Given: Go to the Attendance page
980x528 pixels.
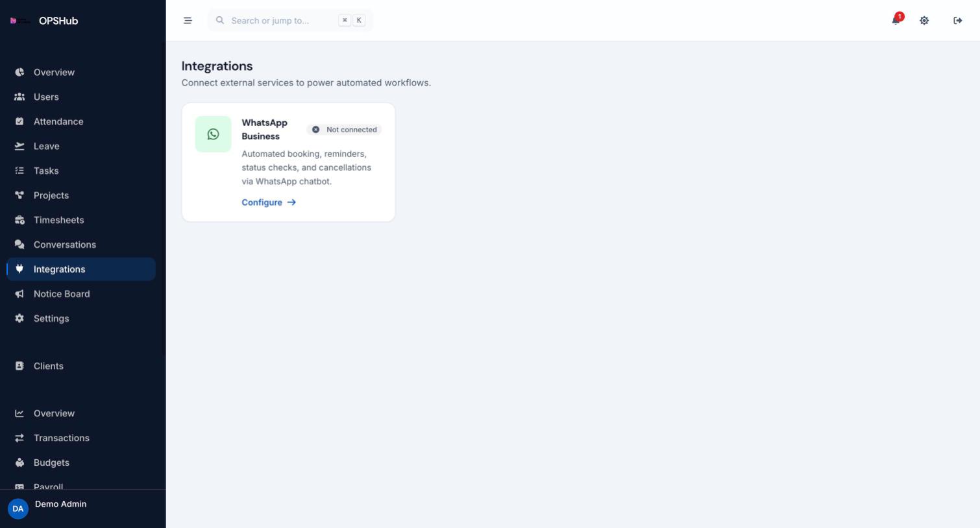Looking at the screenshot, I should [x=81, y=121].
